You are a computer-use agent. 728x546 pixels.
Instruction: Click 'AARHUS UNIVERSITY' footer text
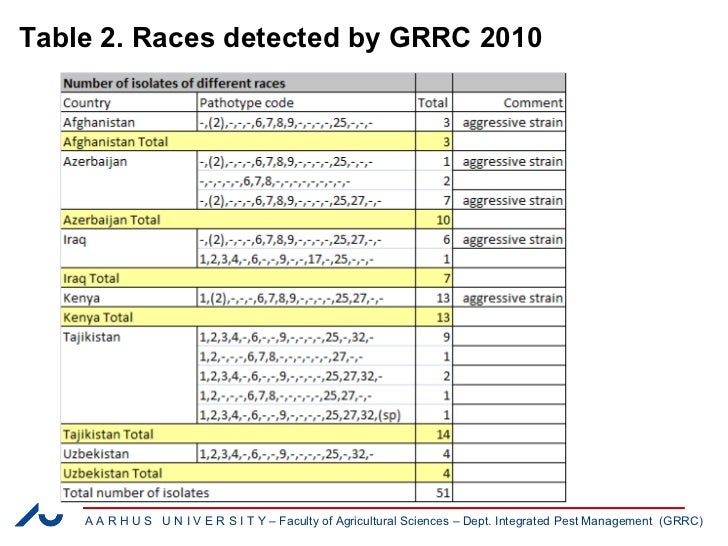pyautogui.click(x=176, y=521)
